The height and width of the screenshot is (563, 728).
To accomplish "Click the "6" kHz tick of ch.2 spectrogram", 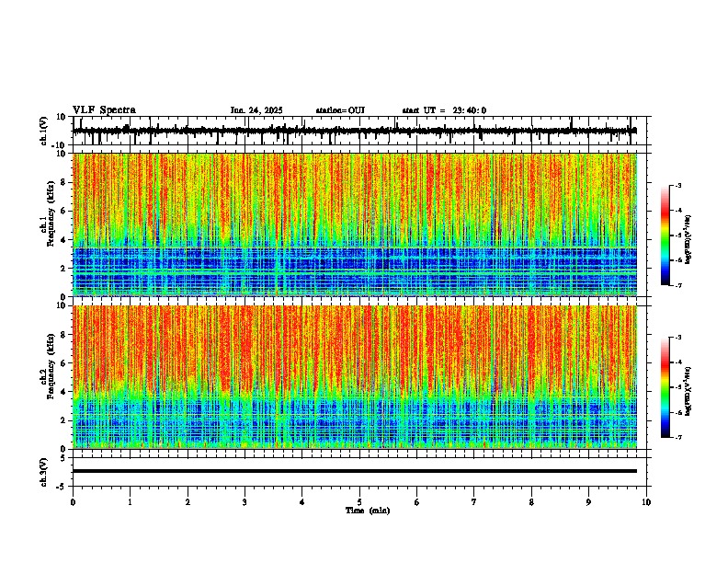I will (x=64, y=363).
